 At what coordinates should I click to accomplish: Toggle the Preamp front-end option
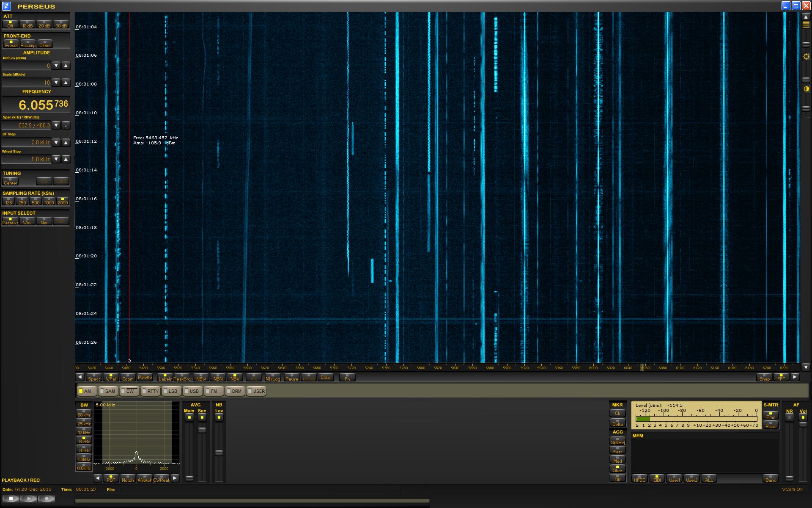point(28,44)
